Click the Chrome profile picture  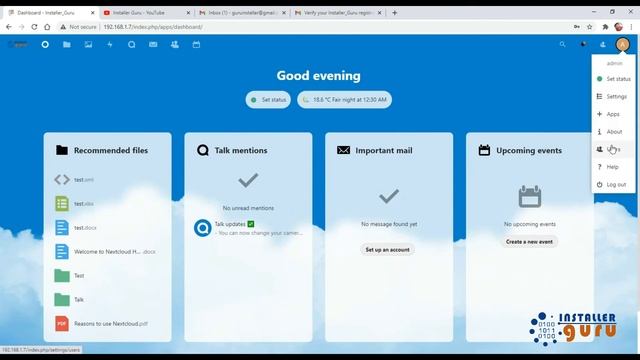click(x=618, y=27)
